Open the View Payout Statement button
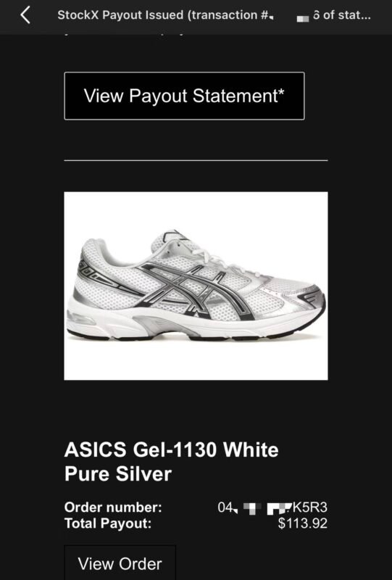 coord(185,96)
